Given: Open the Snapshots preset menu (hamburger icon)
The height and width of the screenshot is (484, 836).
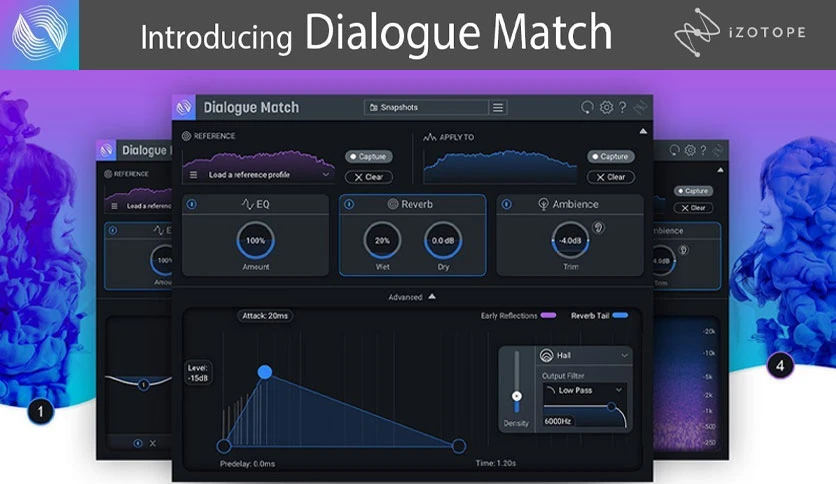Looking at the screenshot, I should click(498, 108).
